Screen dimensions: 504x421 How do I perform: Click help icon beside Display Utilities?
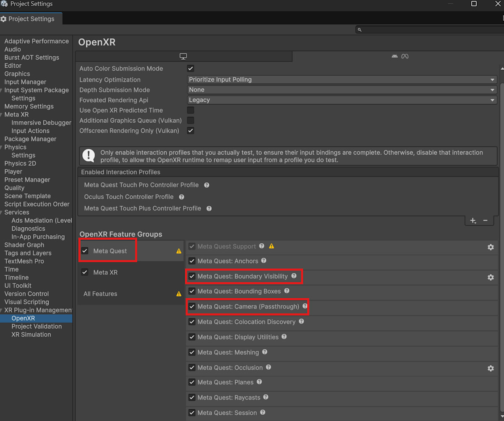click(284, 337)
